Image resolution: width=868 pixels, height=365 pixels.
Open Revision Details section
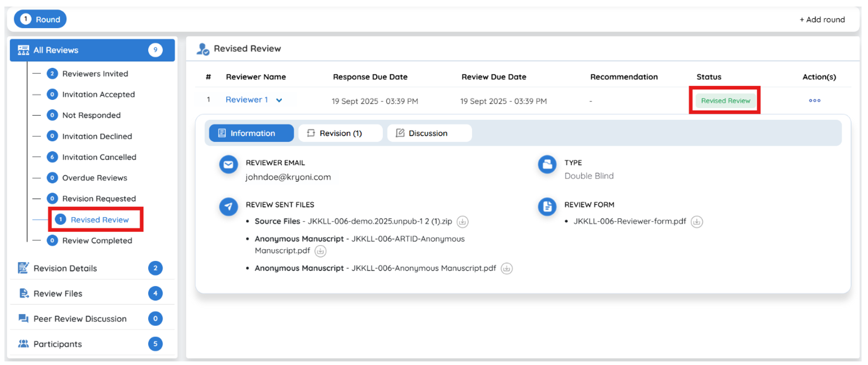coord(92,268)
